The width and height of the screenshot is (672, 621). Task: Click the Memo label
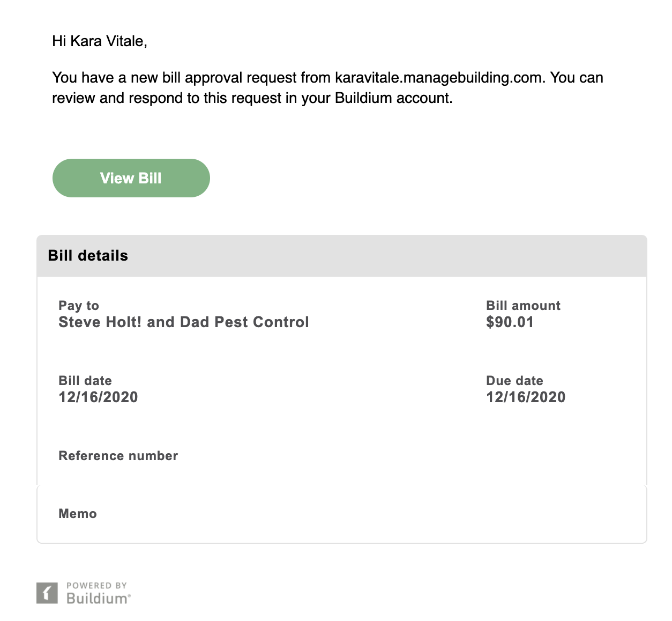click(x=78, y=514)
